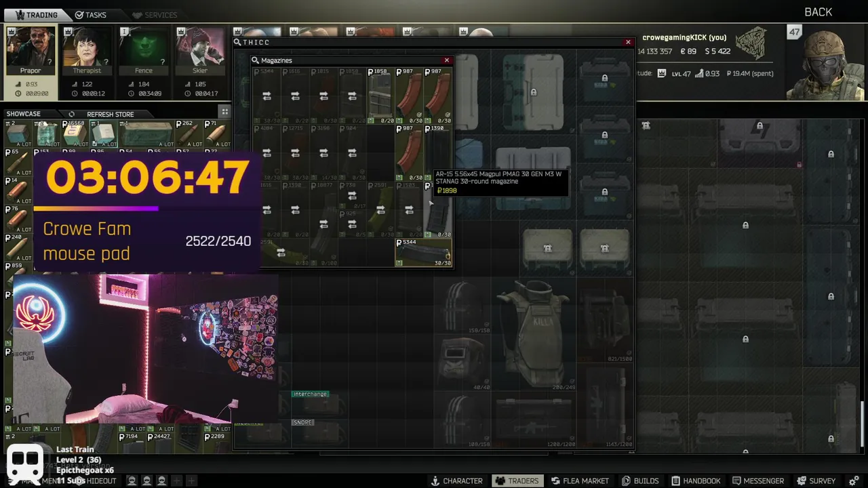
Task: Click the search icon beside THICC title
Action: coord(237,42)
